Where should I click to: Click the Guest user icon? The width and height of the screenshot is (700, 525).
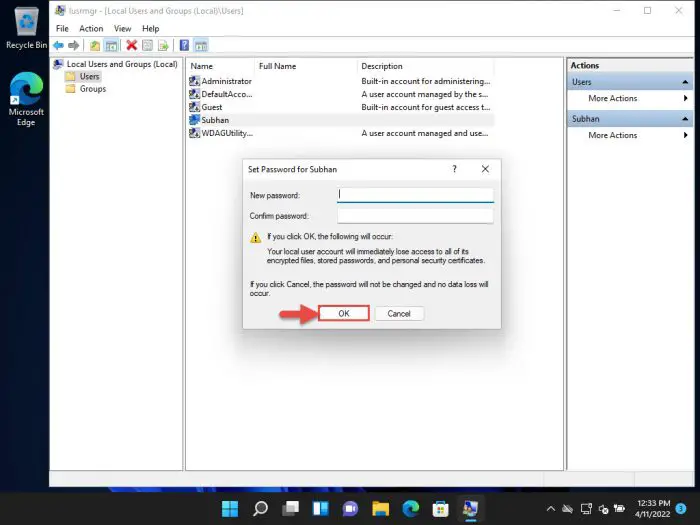point(194,107)
